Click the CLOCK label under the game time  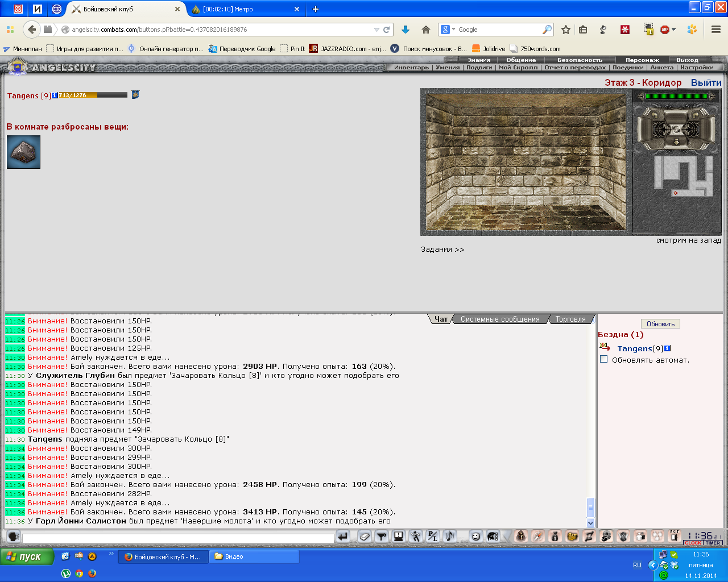(x=693, y=543)
